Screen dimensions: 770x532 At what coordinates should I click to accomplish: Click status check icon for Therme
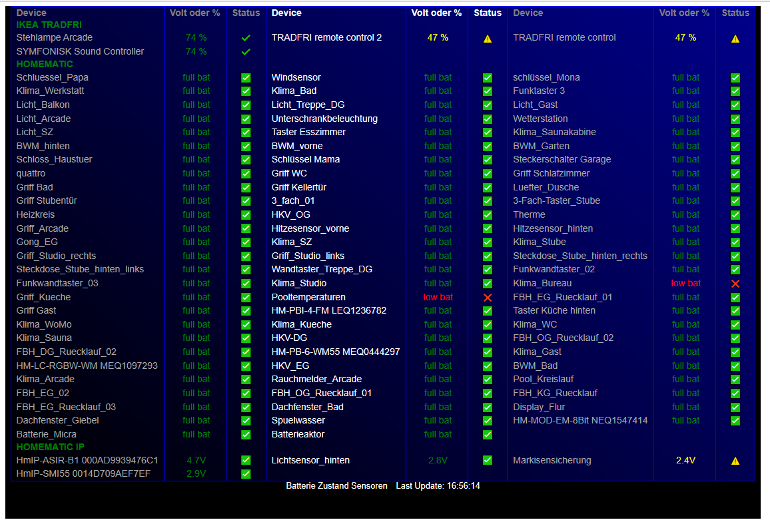(x=735, y=215)
